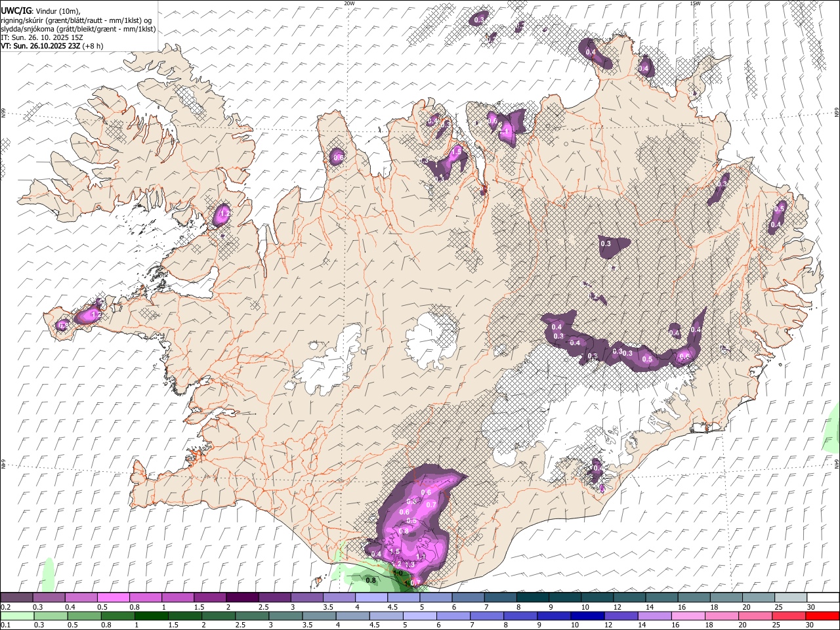Click the bright red rain swatch labeled 30
840x630 pixels.
pyautogui.click(x=822, y=616)
